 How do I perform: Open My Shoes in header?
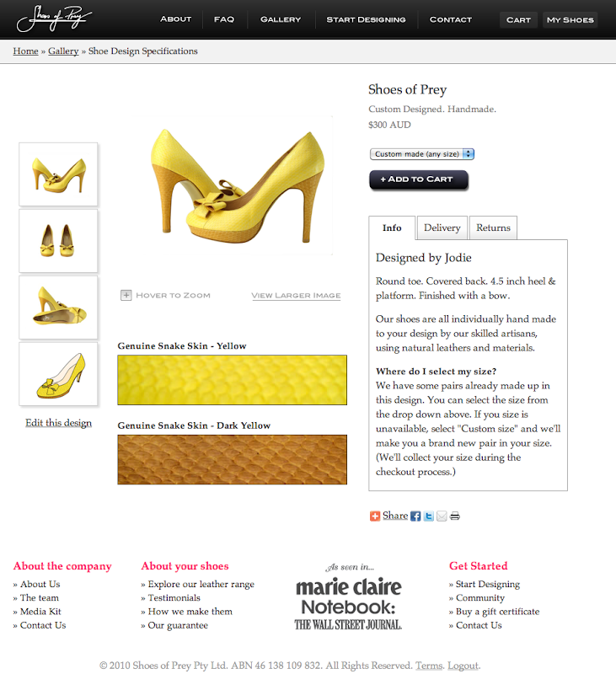(x=570, y=19)
